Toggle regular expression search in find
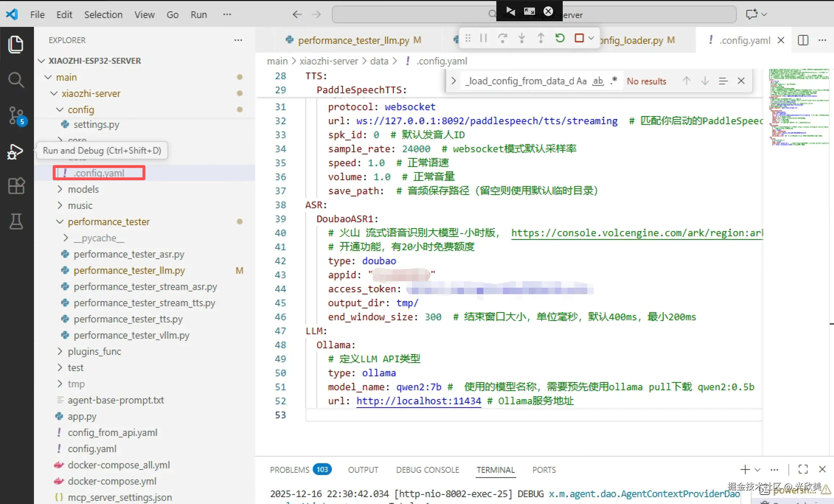Viewport: 834px width, 504px height. click(x=614, y=80)
